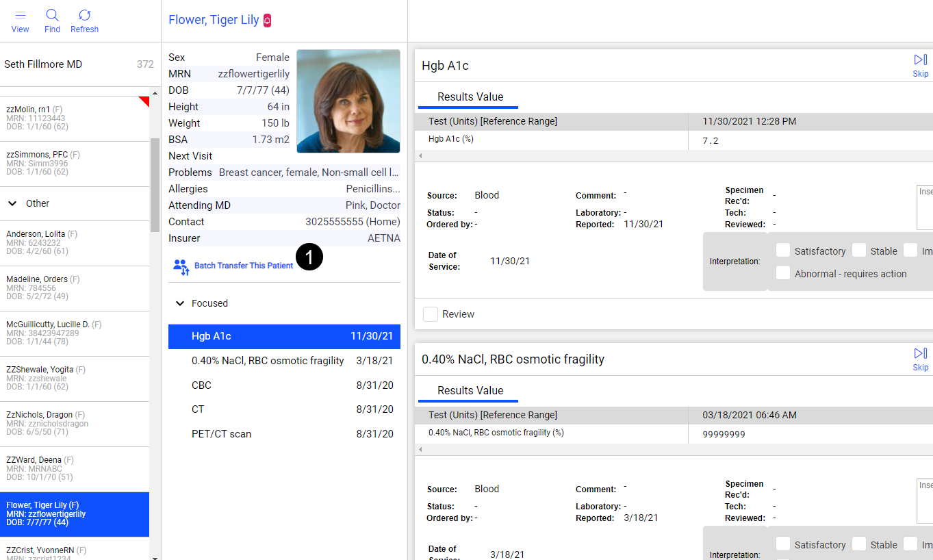Click the alert badge beside patient name

tap(267, 21)
